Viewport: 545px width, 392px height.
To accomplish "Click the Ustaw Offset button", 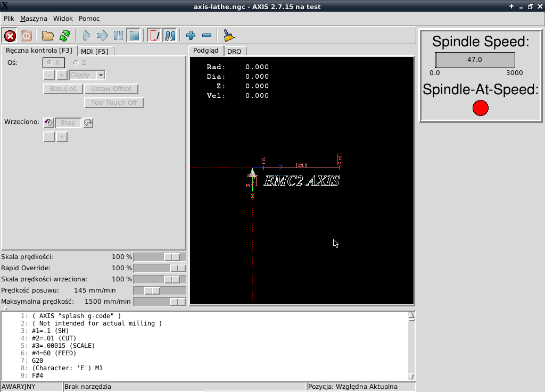I will [111, 89].
